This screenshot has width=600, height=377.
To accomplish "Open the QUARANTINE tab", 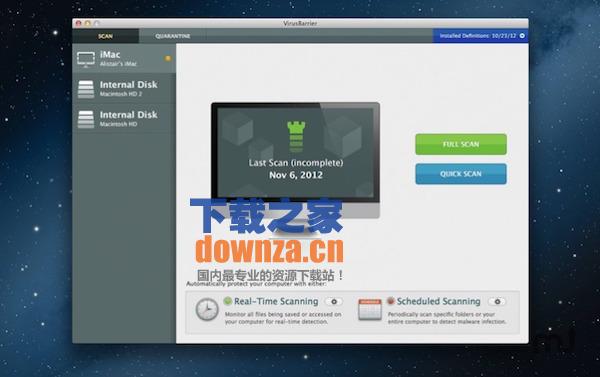I will pyautogui.click(x=173, y=36).
